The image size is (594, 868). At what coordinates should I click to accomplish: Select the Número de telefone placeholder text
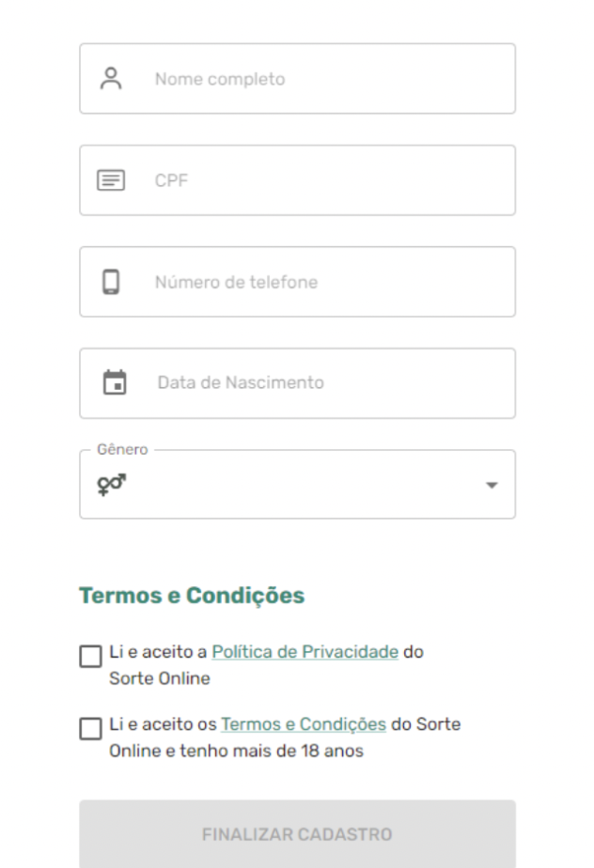[x=236, y=282]
